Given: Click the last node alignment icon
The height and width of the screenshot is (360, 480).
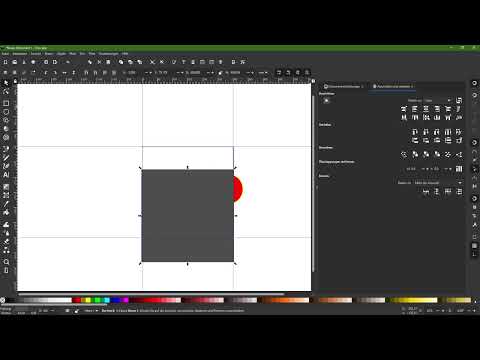Looking at the screenshot, I should [x=459, y=192].
